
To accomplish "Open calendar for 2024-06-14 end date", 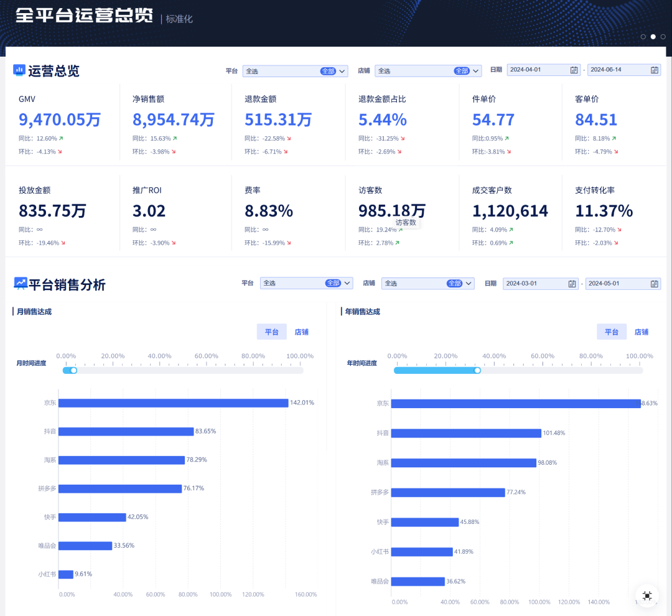I will pos(655,70).
